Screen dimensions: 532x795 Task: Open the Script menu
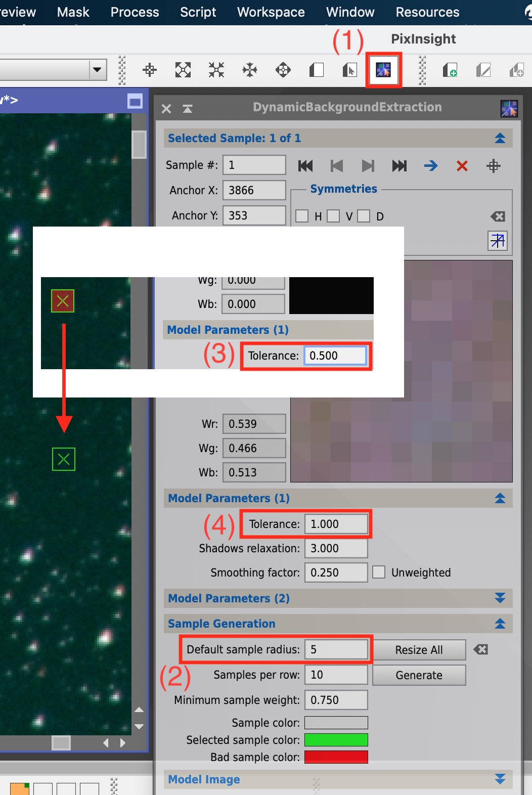[198, 12]
